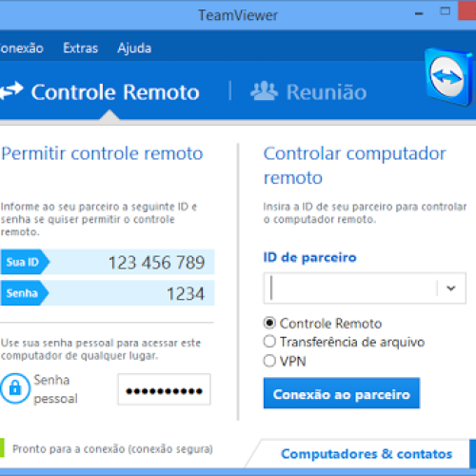Click the Senha label tag
476x476 pixels.
25,293
